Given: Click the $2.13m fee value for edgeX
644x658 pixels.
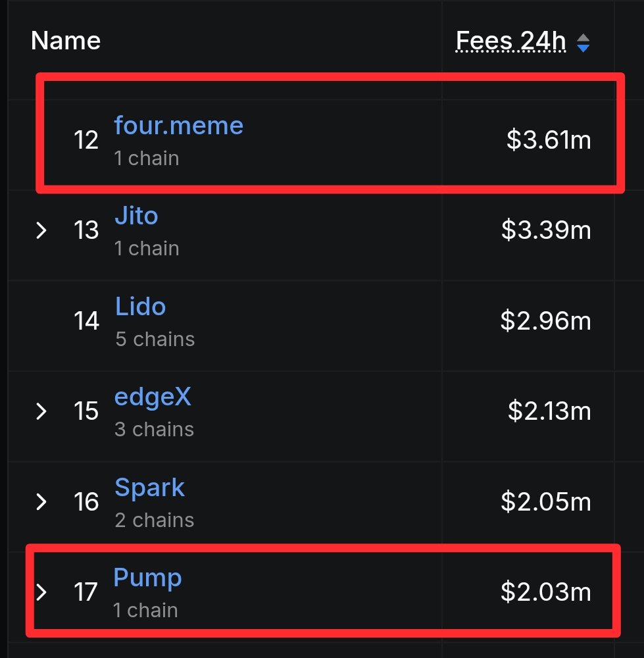Looking at the screenshot, I should tap(549, 411).
